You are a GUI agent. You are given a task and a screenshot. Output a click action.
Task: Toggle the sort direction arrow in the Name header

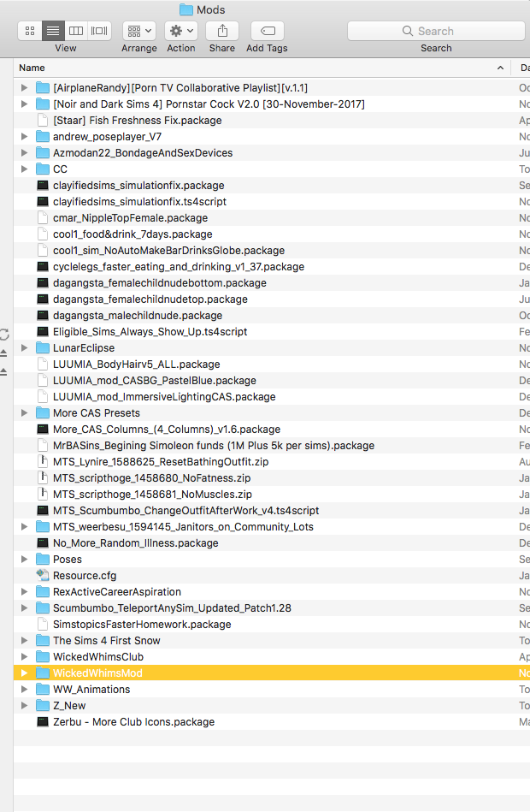pos(500,68)
